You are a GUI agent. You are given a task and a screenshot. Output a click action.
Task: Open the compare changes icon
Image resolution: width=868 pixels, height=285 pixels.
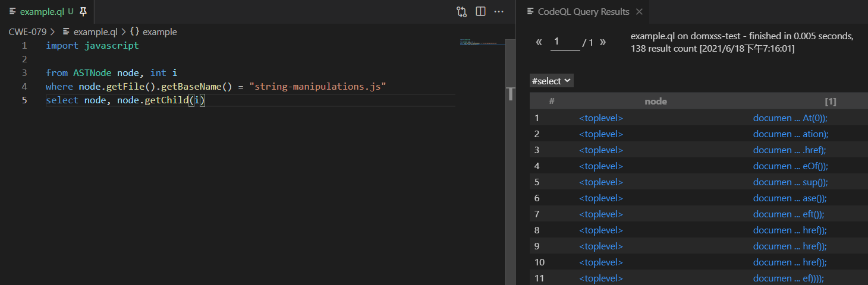coord(462,11)
